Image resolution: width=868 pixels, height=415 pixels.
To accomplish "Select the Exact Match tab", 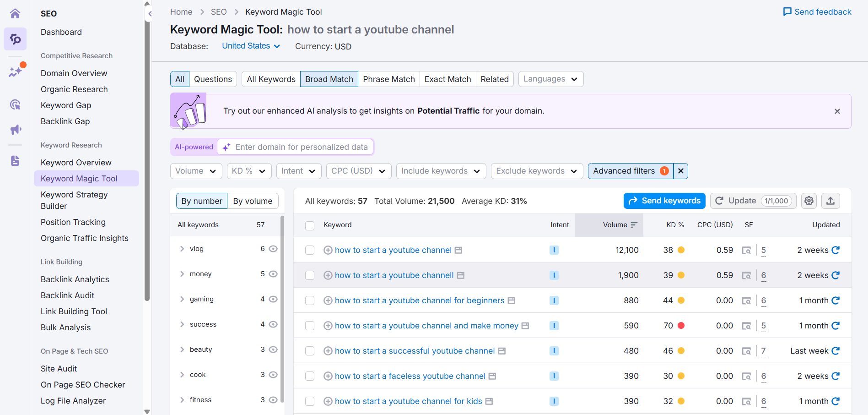I will pos(447,79).
